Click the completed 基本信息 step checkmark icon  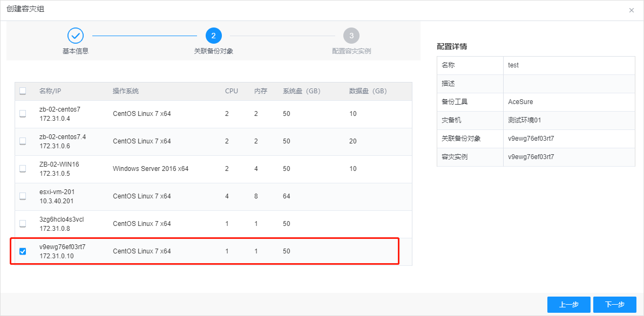click(75, 35)
